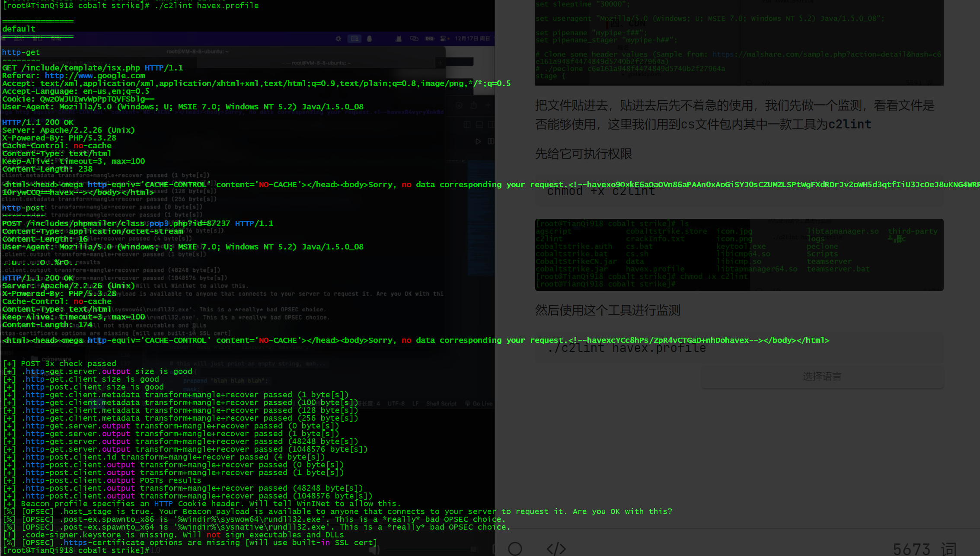Toggle sidebar with circle icon in footer
980x556 pixels.
click(x=515, y=549)
